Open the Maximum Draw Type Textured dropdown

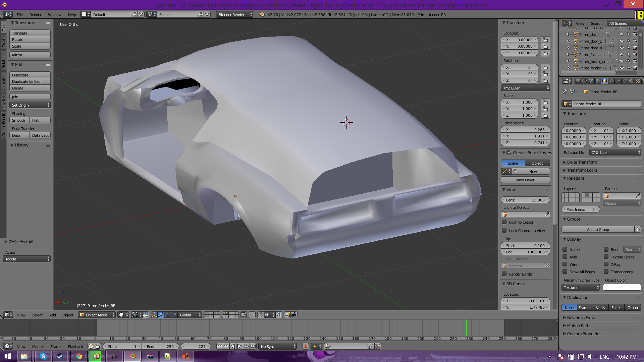pyautogui.click(x=581, y=287)
